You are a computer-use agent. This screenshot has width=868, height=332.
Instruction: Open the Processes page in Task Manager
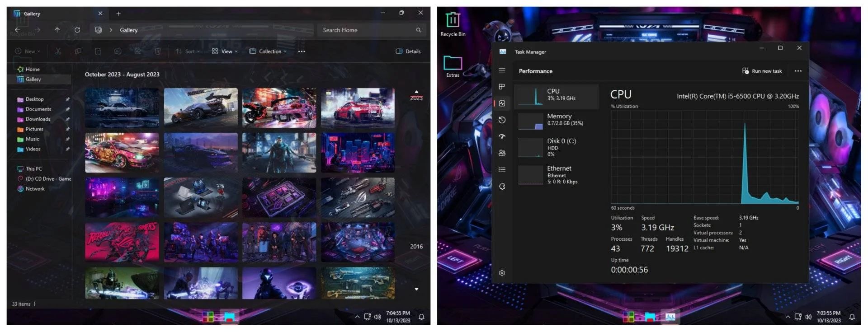(x=502, y=87)
